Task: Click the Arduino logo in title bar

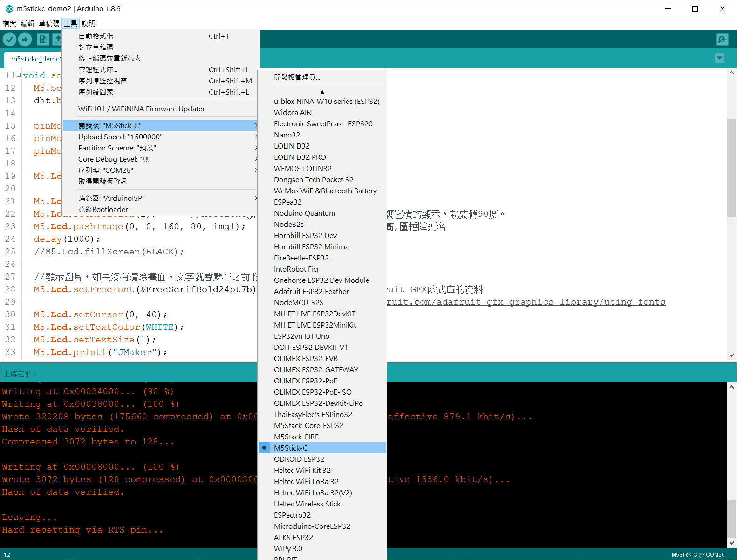Action: click(9, 8)
